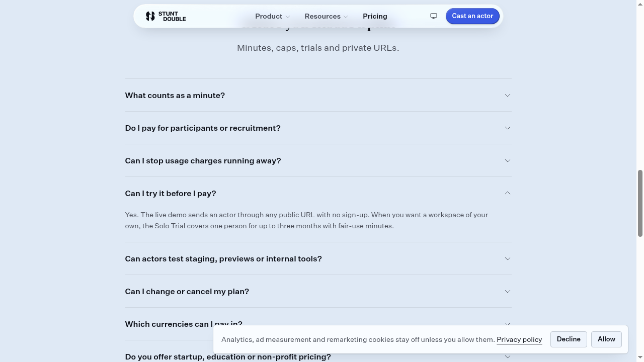Decline the cookies

569,339
